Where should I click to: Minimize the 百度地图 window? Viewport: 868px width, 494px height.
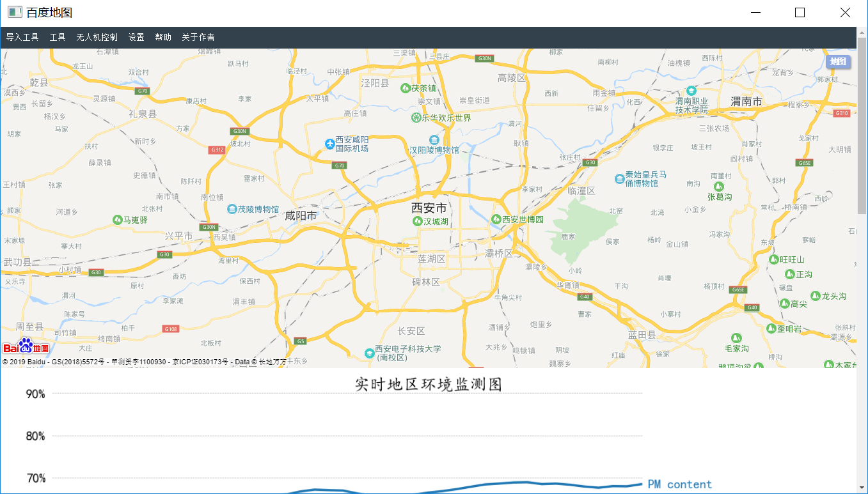click(x=756, y=13)
